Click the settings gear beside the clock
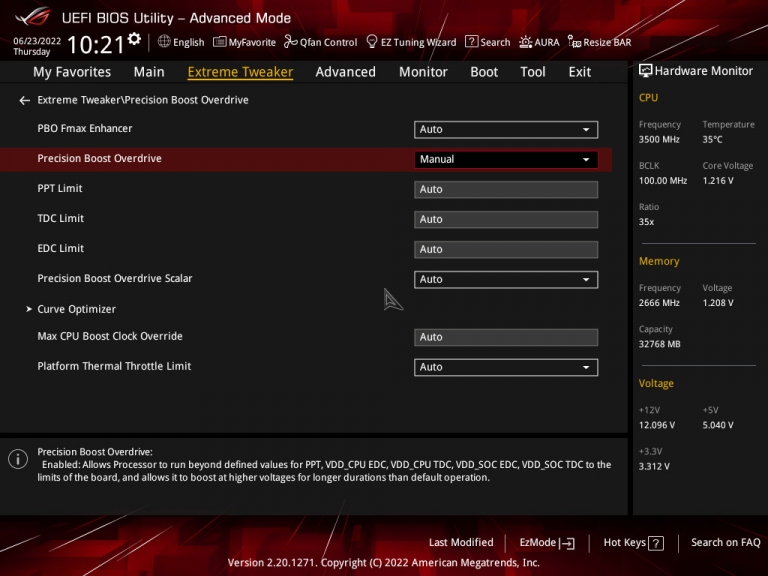The height and width of the screenshot is (576, 768). 134,38
